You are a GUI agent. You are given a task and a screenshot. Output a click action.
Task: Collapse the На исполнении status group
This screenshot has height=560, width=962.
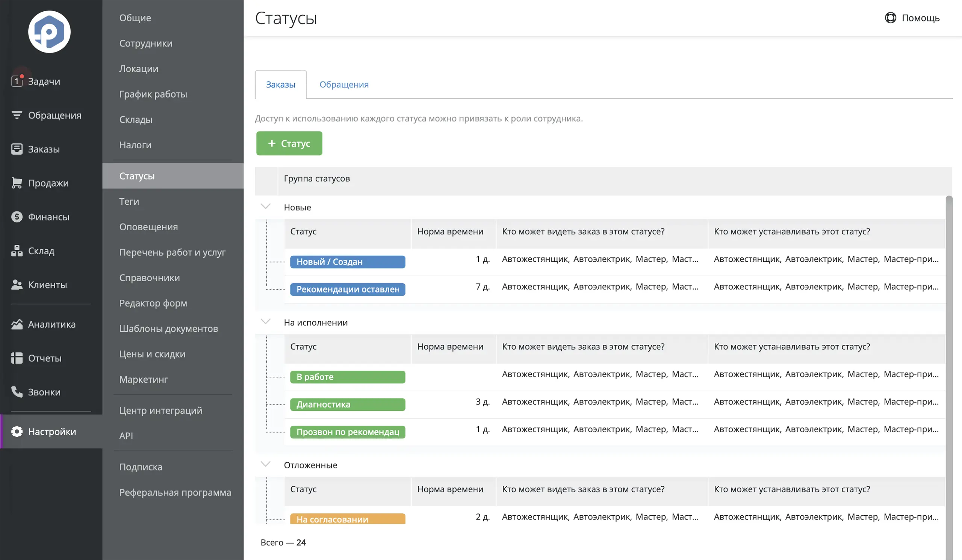click(x=265, y=322)
